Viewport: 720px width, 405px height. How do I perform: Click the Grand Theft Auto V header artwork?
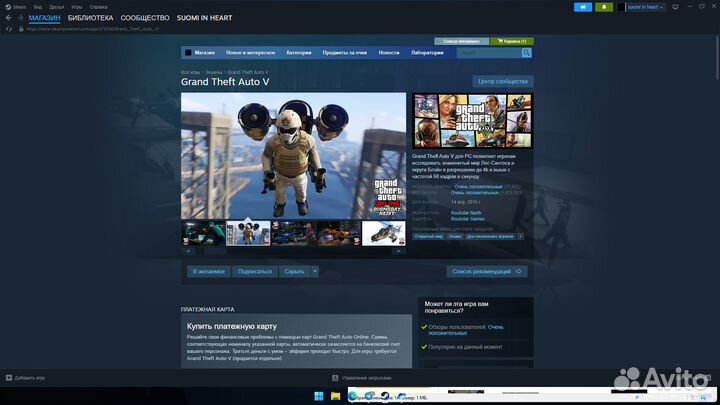pyautogui.click(x=472, y=121)
